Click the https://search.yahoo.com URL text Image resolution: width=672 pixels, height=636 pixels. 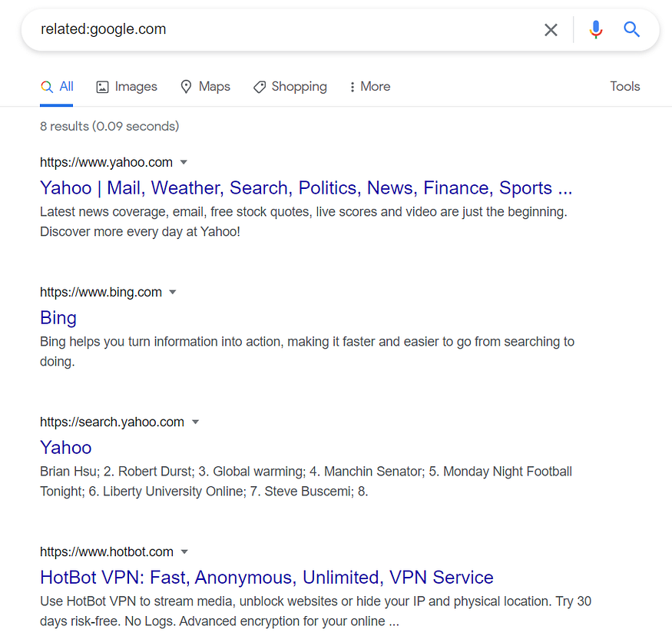(112, 422)
